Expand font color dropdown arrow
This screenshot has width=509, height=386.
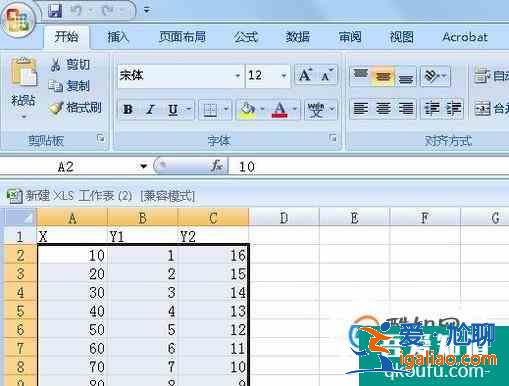tap(295, 109)
